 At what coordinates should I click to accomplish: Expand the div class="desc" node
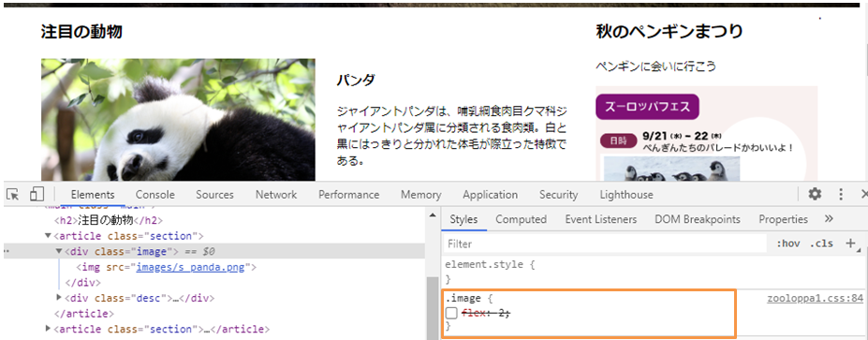pyautogui.click(x=59, y=298)
